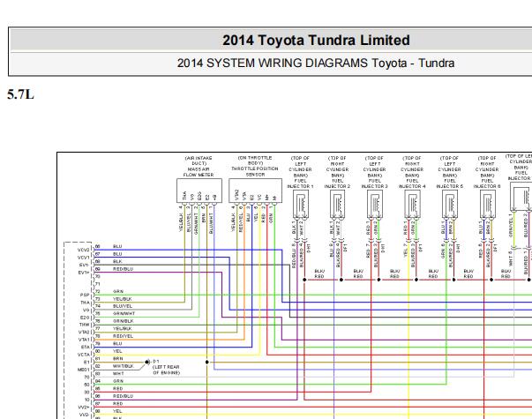Click the Fuel Injector 1 coil symbol

[300, 204]
